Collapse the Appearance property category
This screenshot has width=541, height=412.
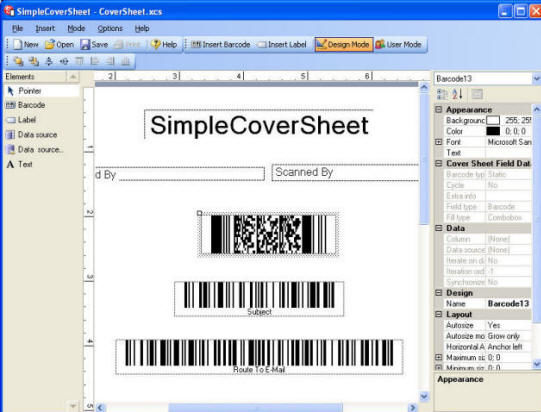(x=439, y=109)
